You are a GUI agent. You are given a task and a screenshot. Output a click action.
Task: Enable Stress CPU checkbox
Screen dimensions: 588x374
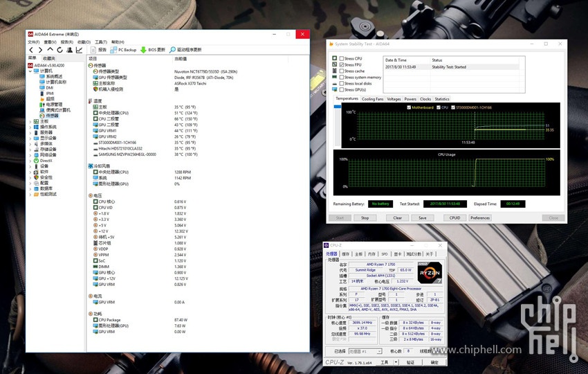342,59
